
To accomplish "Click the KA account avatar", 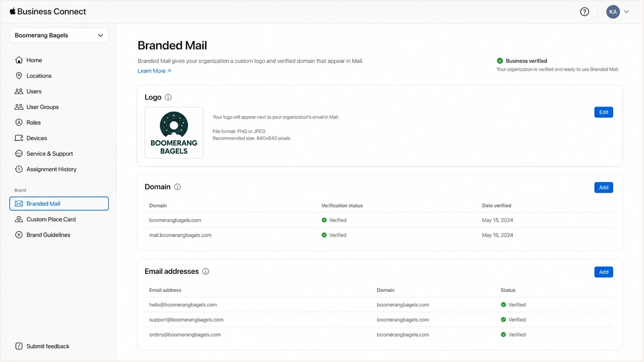I will pos(613,12).
